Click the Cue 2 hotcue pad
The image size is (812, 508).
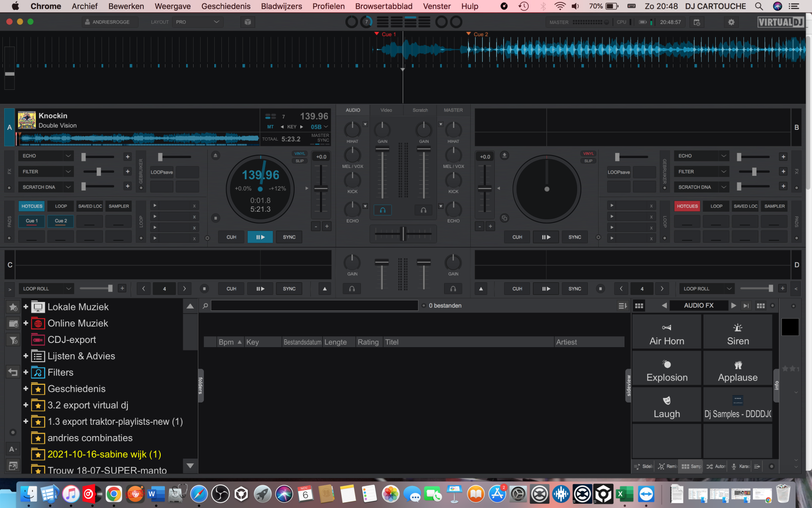(x=61, y=221)
